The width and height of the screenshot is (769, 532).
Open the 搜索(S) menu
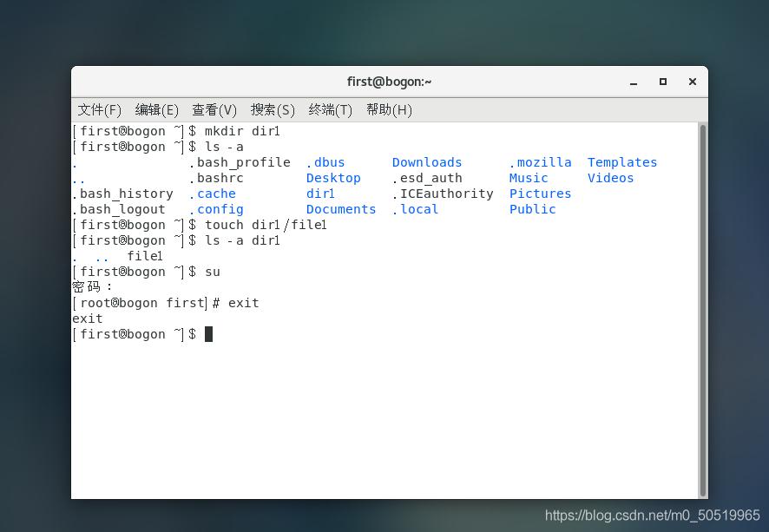[273, 110]
